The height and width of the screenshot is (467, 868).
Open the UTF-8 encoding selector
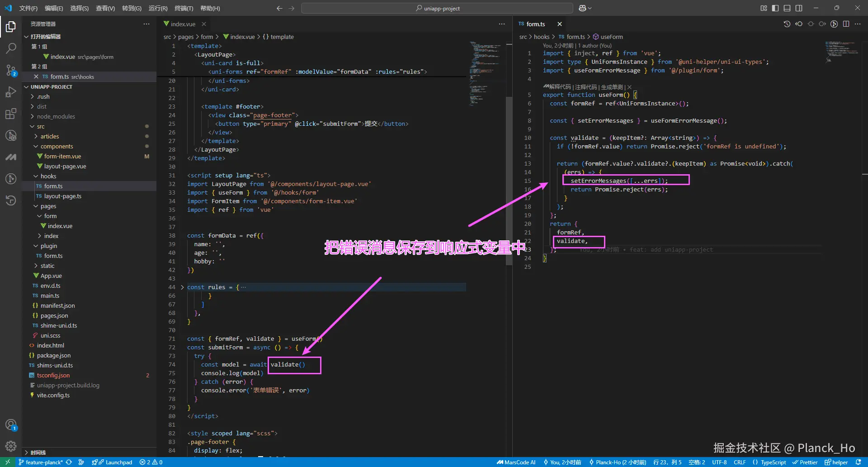point(719,462)
